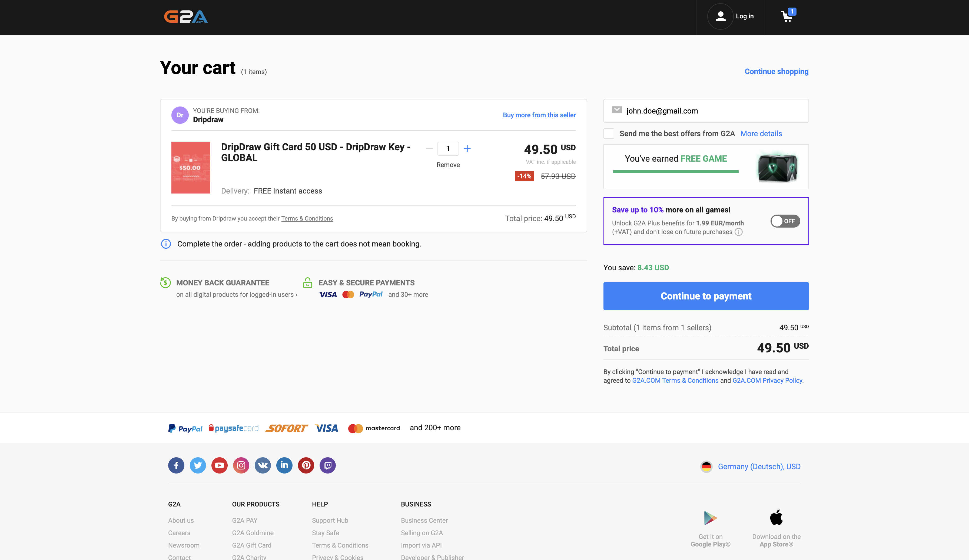Open G2A.COM Privacy Policy link

[767, 381]
